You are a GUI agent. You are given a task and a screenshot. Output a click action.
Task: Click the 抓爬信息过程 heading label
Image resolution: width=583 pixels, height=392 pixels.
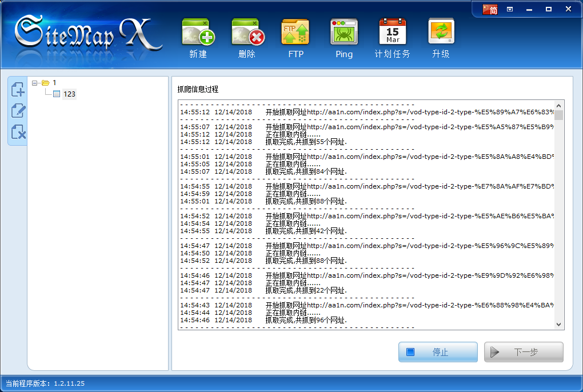[x=198, y=89]
